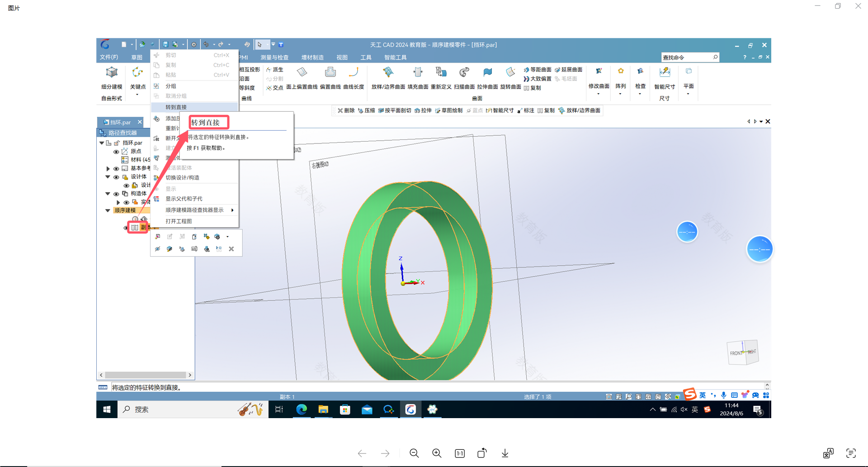Switch to the 测量与检查 ribbon tab
The width and height of the screenshot is (868, 467).
pyautogui.click(x=274, y=57)
